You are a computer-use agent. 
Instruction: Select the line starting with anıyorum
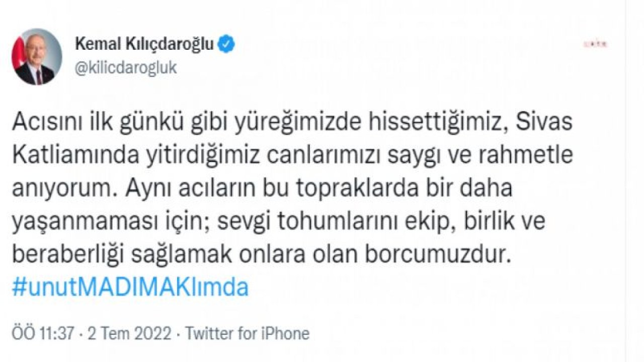click(262, 189)
